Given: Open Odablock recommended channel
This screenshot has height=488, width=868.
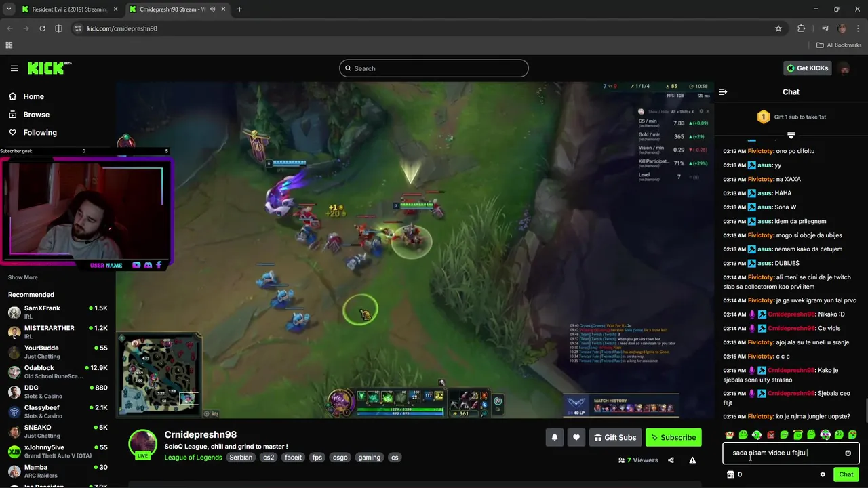Looking at the screenshot, I should tap(58, 372).
